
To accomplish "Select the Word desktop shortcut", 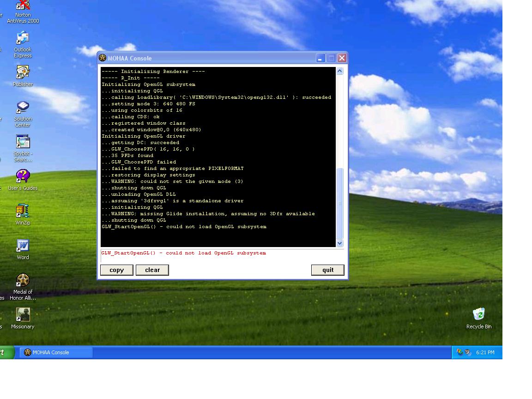I will tap(23, 249).
